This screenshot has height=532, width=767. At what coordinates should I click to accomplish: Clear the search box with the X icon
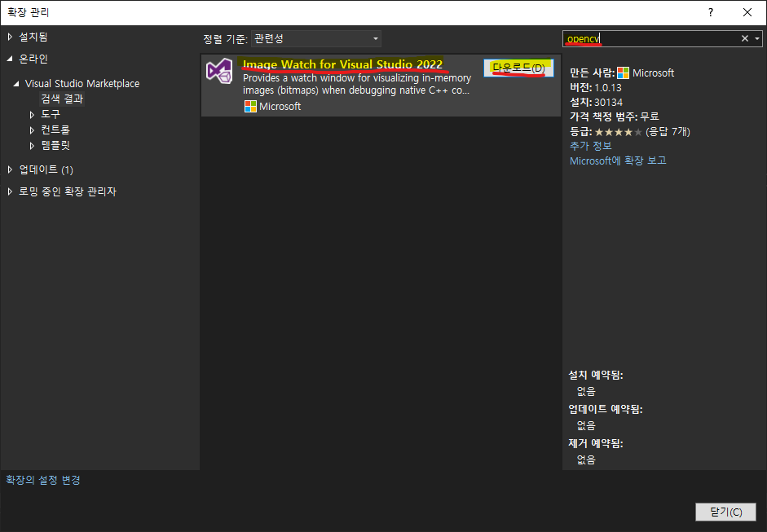click(x=744, y=38)
